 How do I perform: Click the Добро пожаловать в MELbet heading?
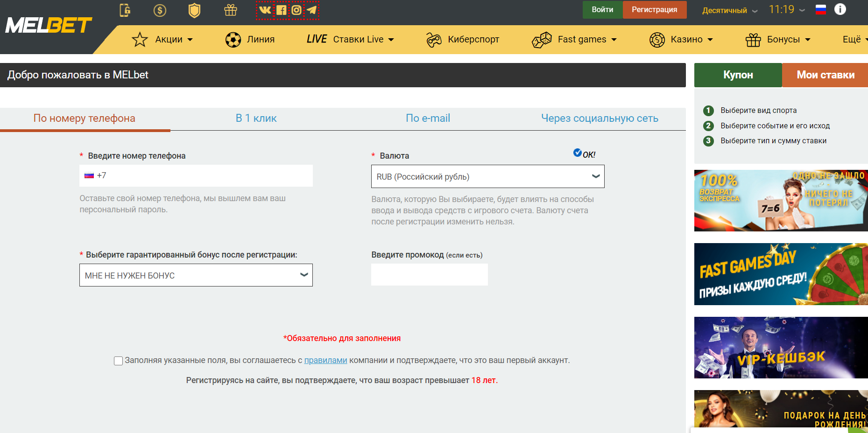click(x=78, y=75)
